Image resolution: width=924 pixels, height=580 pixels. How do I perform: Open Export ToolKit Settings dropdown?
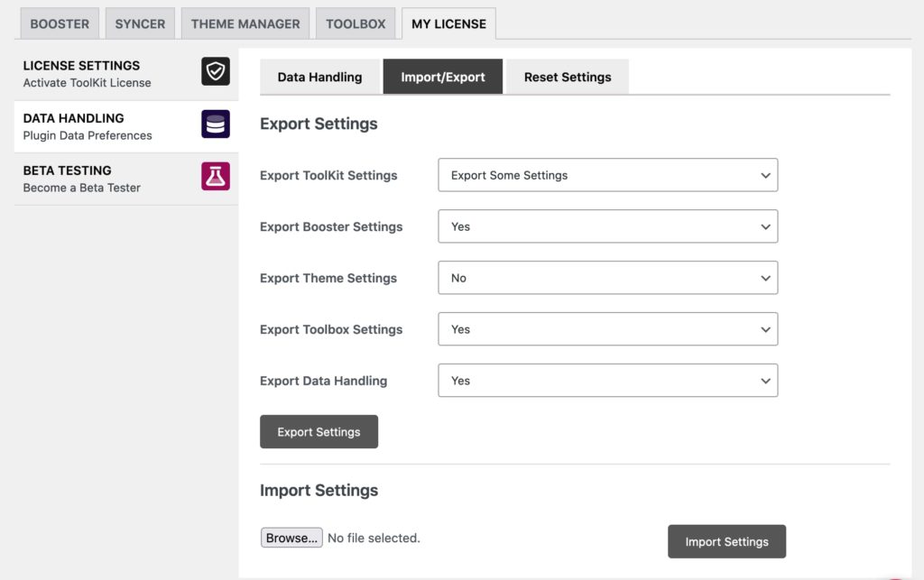pyautogui.click(x=607, y=175)
